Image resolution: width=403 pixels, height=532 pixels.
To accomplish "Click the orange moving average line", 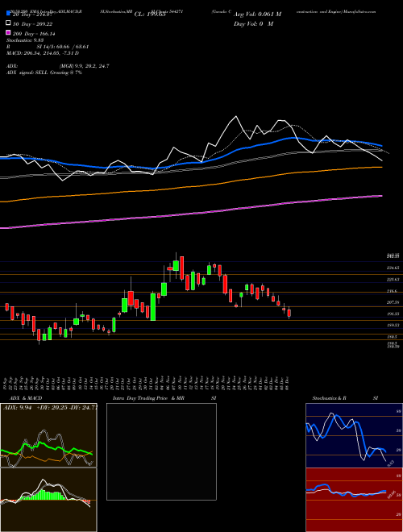I will pos(191,185).
